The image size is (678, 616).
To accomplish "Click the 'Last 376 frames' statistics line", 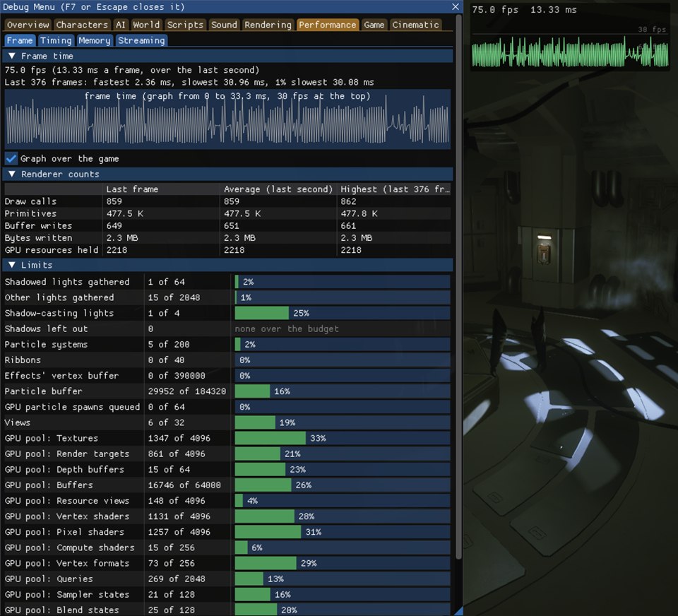I will [189, 82].
